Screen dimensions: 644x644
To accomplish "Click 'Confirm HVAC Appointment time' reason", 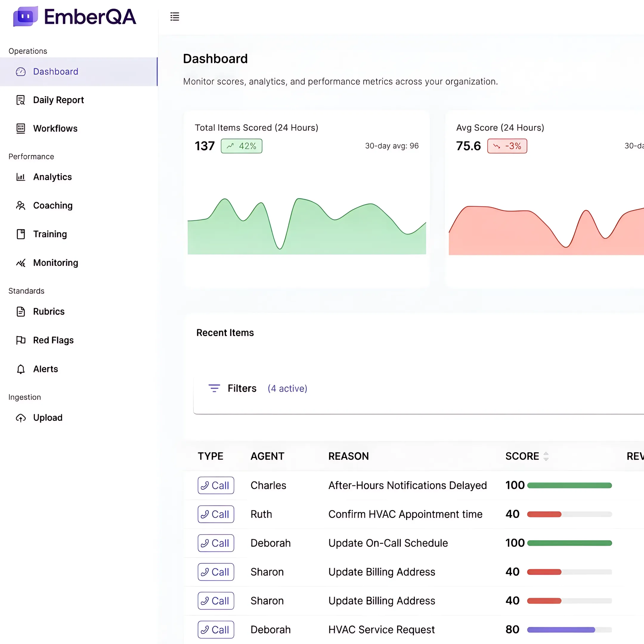I will (405, 514).
